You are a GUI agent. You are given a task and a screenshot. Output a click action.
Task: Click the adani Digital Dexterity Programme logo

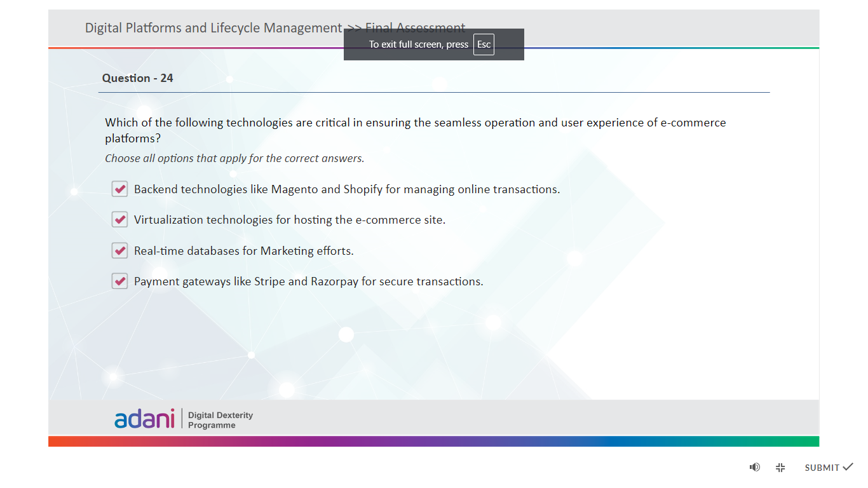184,419
